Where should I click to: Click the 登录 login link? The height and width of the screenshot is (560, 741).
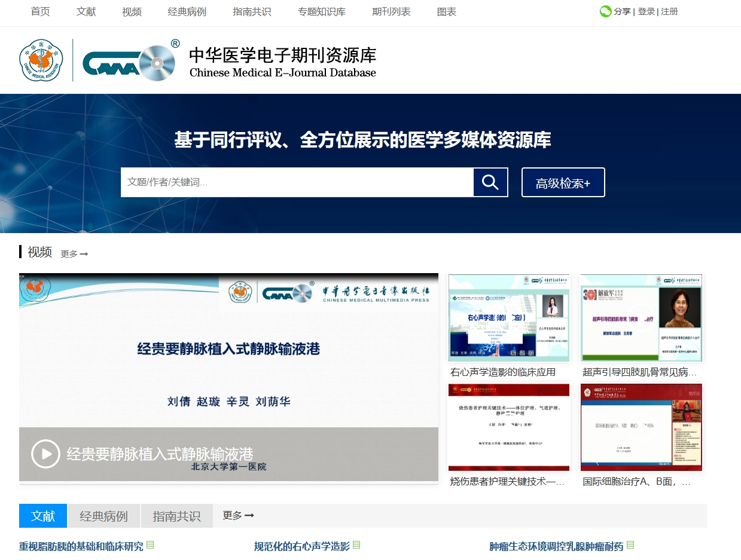(x=646, y=11)
